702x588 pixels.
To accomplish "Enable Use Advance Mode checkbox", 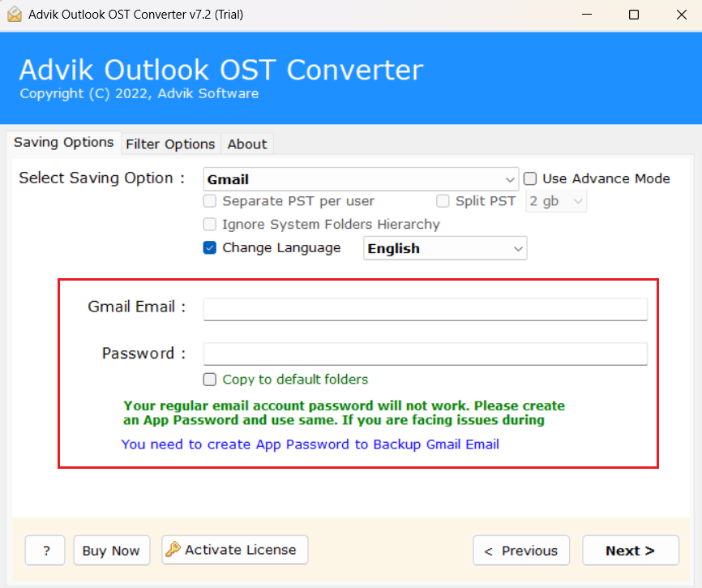I will pos(530,178).
